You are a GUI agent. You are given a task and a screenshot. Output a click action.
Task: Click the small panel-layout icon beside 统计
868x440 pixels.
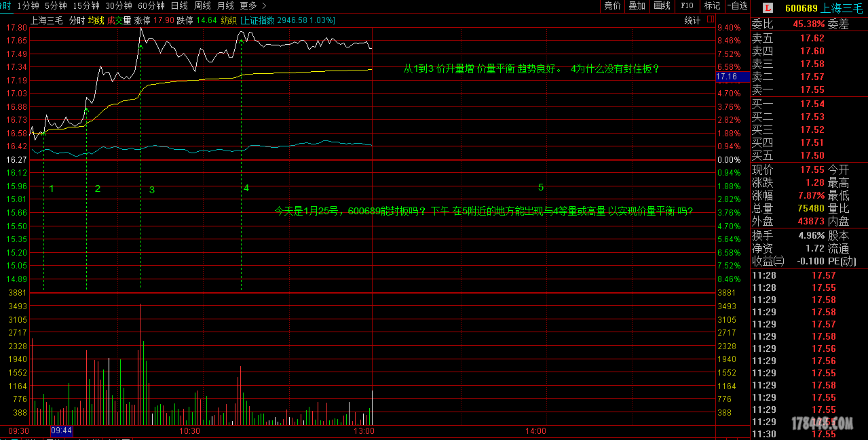click(x=711, y=20)
